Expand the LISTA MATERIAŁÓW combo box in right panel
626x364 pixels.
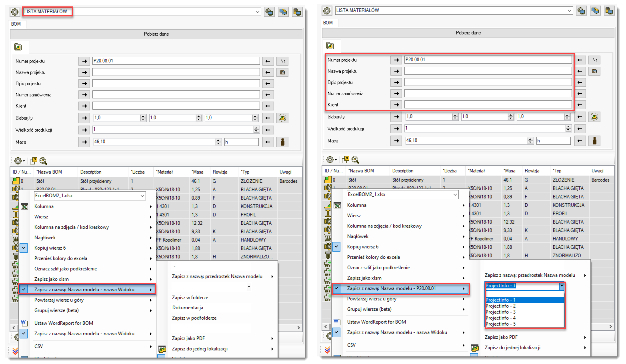coord(570,11)
